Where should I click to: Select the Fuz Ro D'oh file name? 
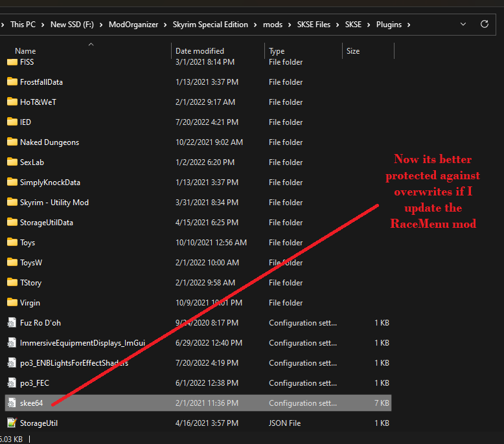pos(40,323)
